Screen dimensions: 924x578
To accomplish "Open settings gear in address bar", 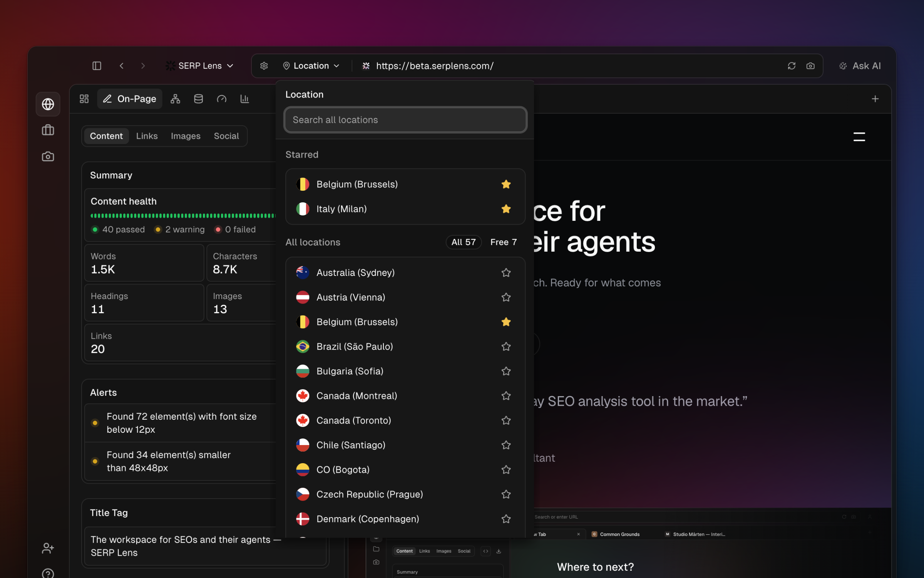I will pyautogui.click(x=264, y=66).
